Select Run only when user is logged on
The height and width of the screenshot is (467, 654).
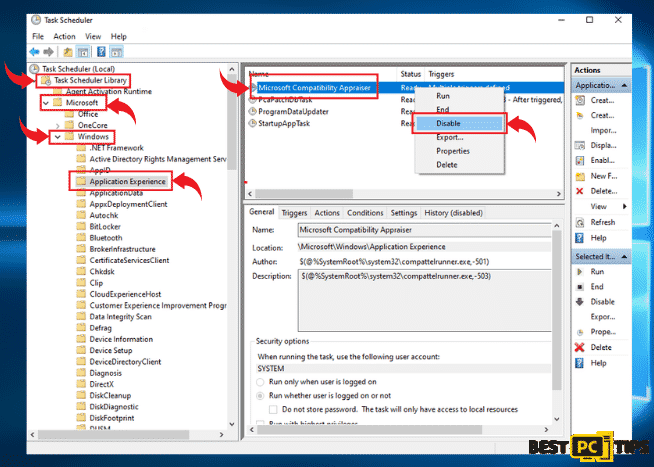tap(260, 382)
